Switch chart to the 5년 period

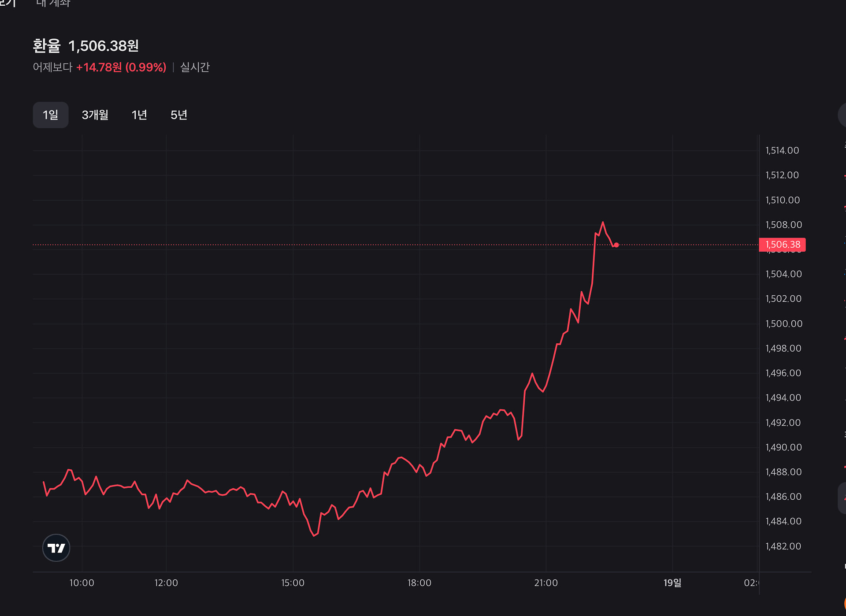[179, 115]
